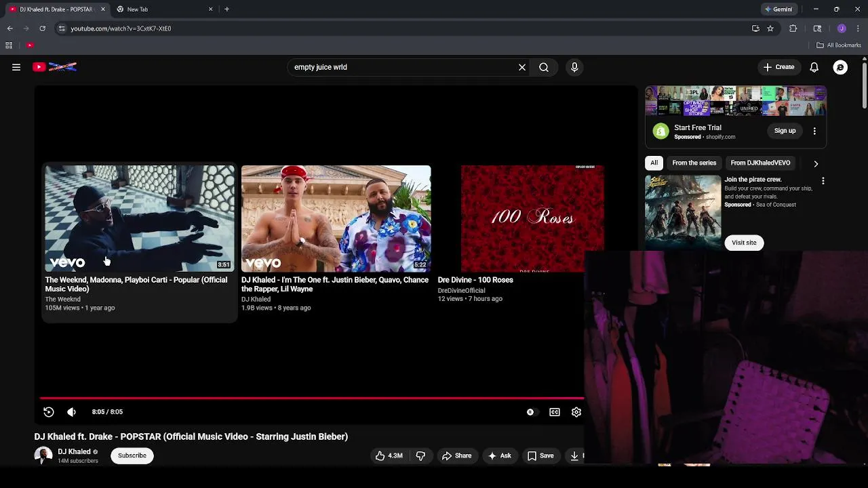Image resolution: width=868 pixels, height=488 pixels.
Task: Play The Weeknd Popular video thumbnail
Action: [x=139, y=218]
